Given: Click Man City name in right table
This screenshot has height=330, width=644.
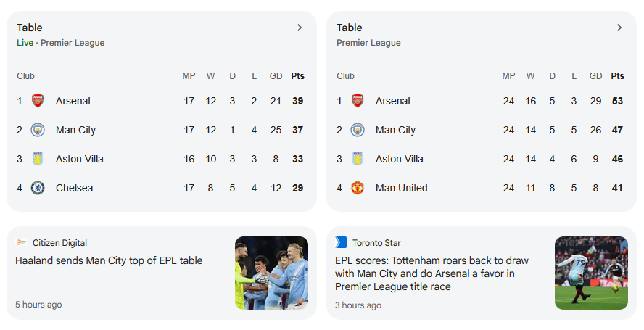Looking at the screenshot, I should [395, 130].
